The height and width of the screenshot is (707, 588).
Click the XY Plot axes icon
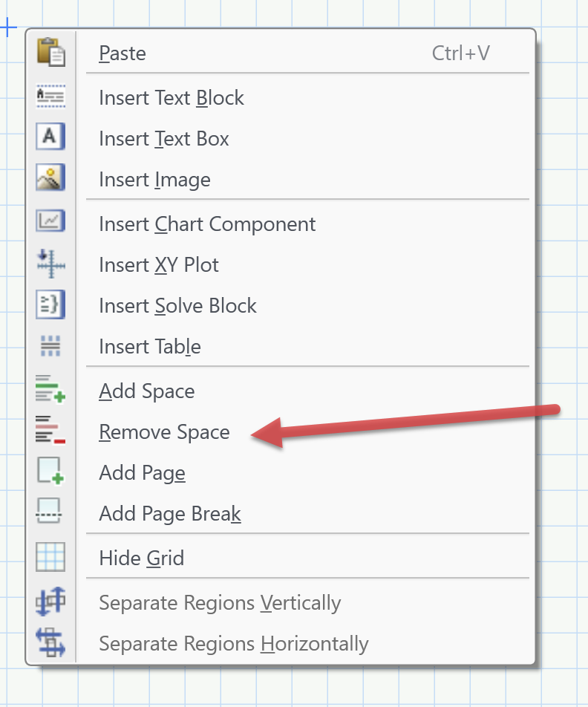click(50, 263)
